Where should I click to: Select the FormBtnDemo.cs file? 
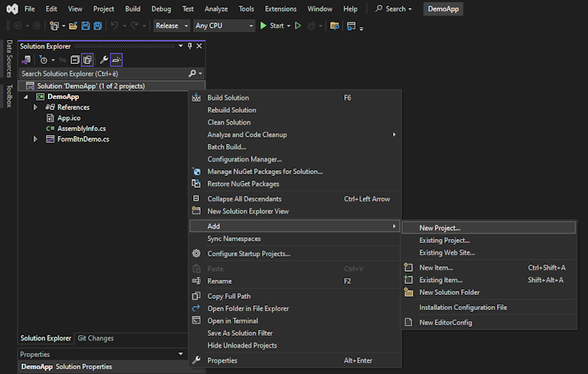(83, 139)
